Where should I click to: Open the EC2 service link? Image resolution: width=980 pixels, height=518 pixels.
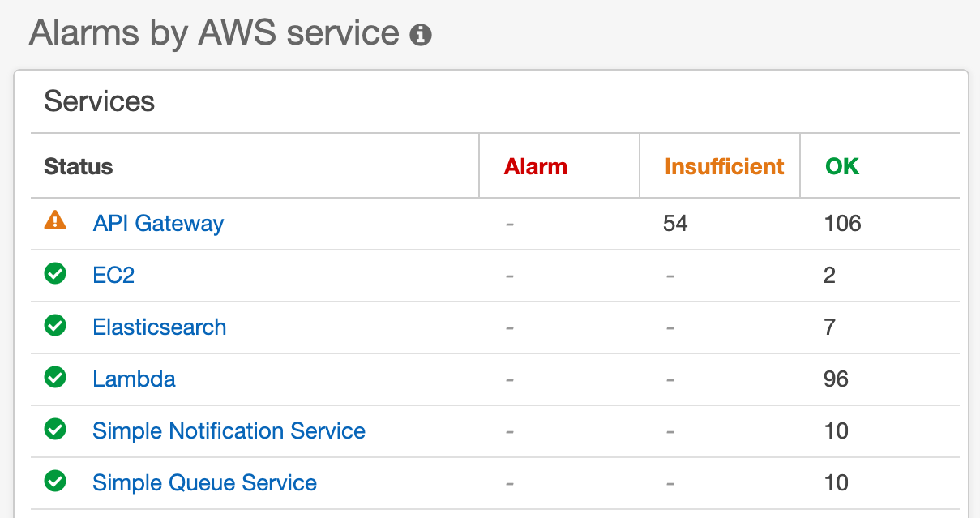[x=113, y=276]
